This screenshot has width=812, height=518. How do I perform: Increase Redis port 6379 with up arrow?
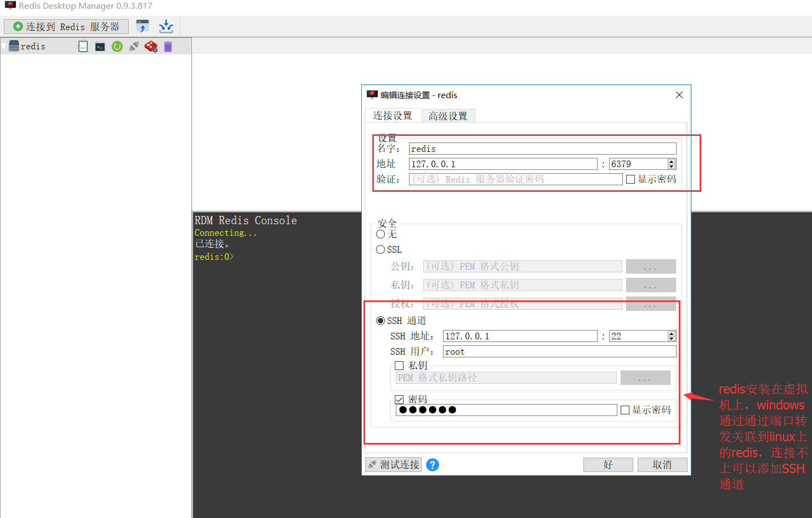[x=672, y=162]
